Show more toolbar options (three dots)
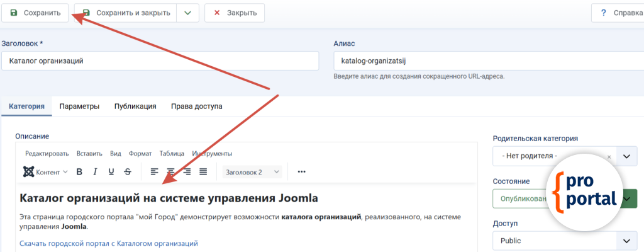This screenshot has height=252, width=644. [301, 171]
